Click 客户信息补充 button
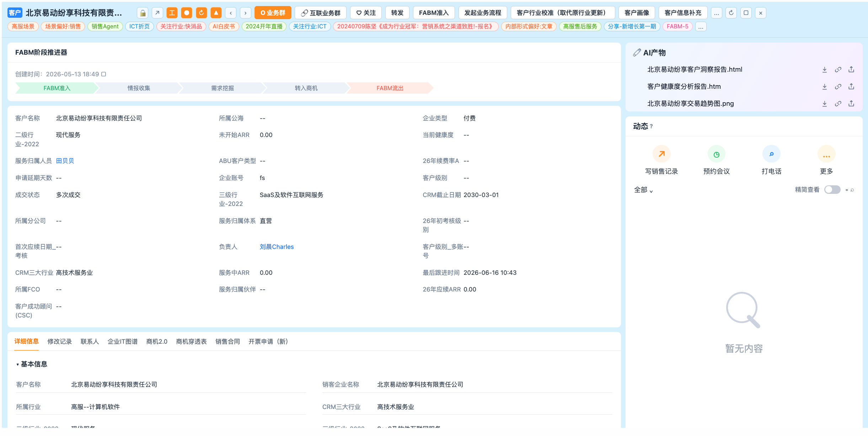 [x=683, y=13]
